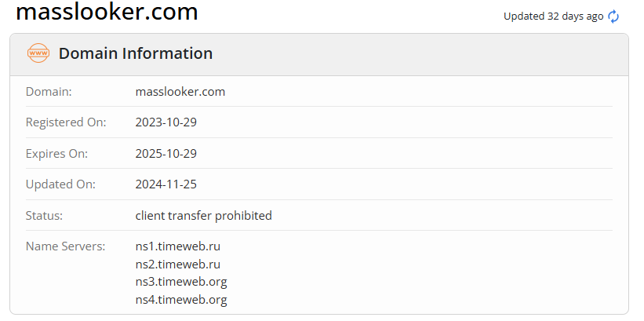Screen dimensions: 644x321
Task: Click the ns2.timeweb.ru name server
Action: (177, 264)
